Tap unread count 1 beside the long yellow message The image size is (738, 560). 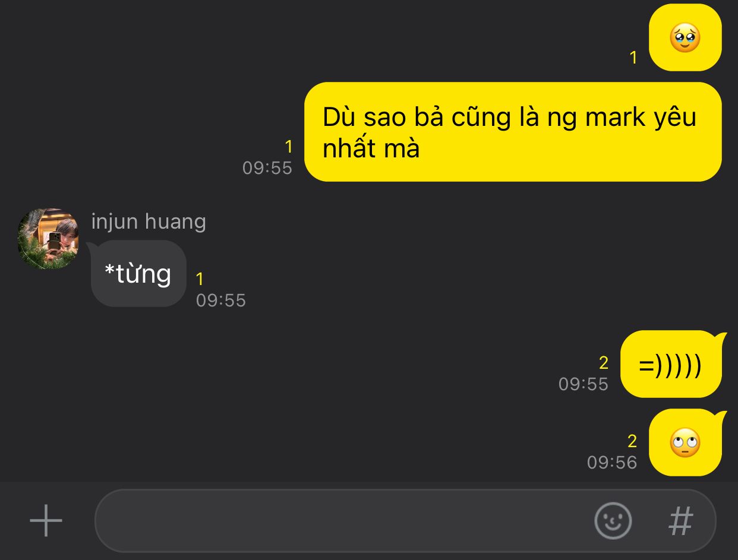pyautogui.click(x=289, y=147)
